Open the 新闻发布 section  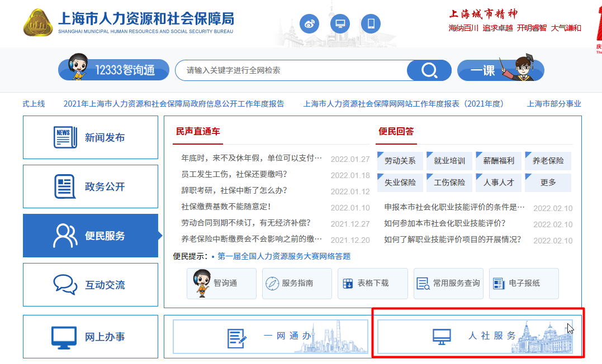[x=91, y=137]
